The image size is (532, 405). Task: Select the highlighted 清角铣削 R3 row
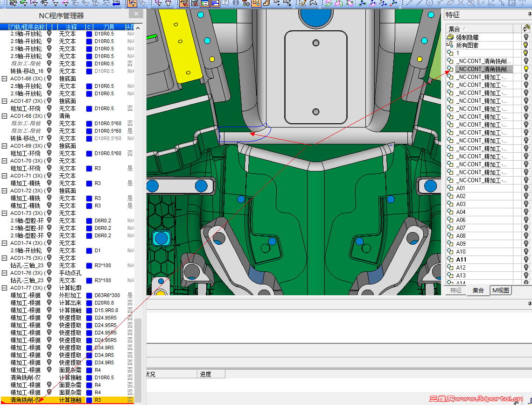[67, 400]
